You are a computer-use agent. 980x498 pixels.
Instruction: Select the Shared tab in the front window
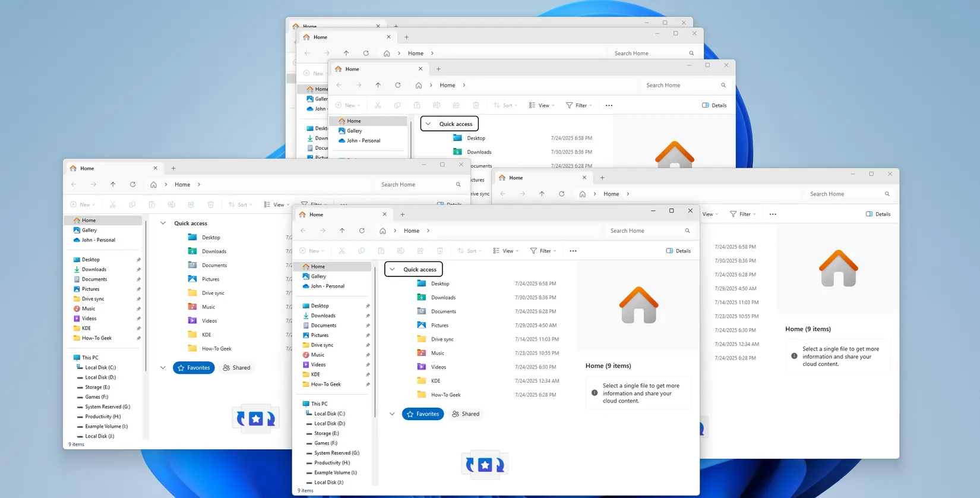pos(466,414)
